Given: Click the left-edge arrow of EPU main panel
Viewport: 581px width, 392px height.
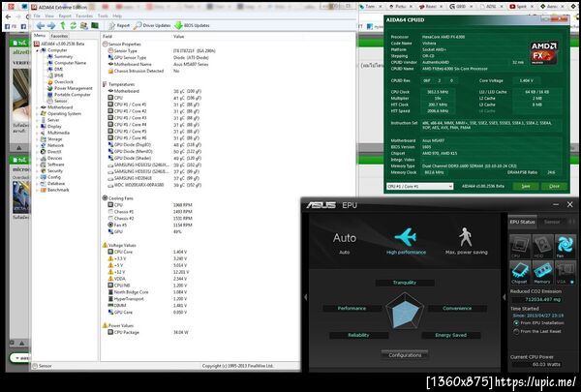Looking at the screenshot, I should 306,297.
